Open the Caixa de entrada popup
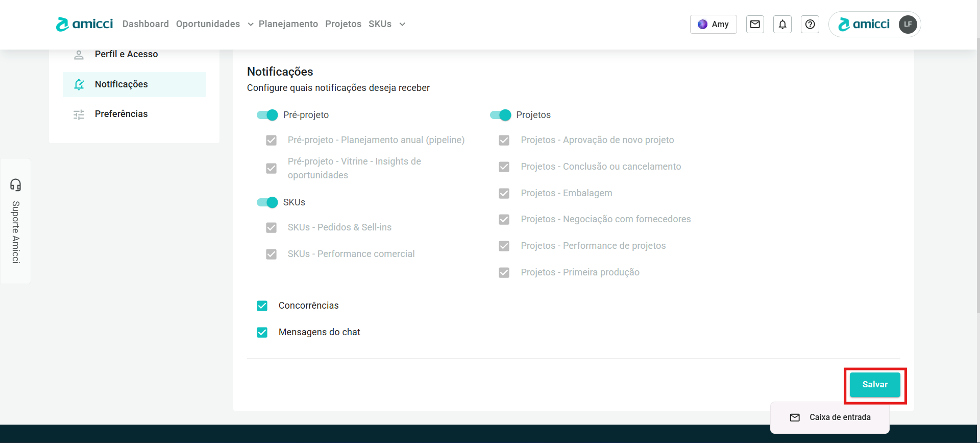This screenshot has height=443, width=980. (x=830, y=417)
